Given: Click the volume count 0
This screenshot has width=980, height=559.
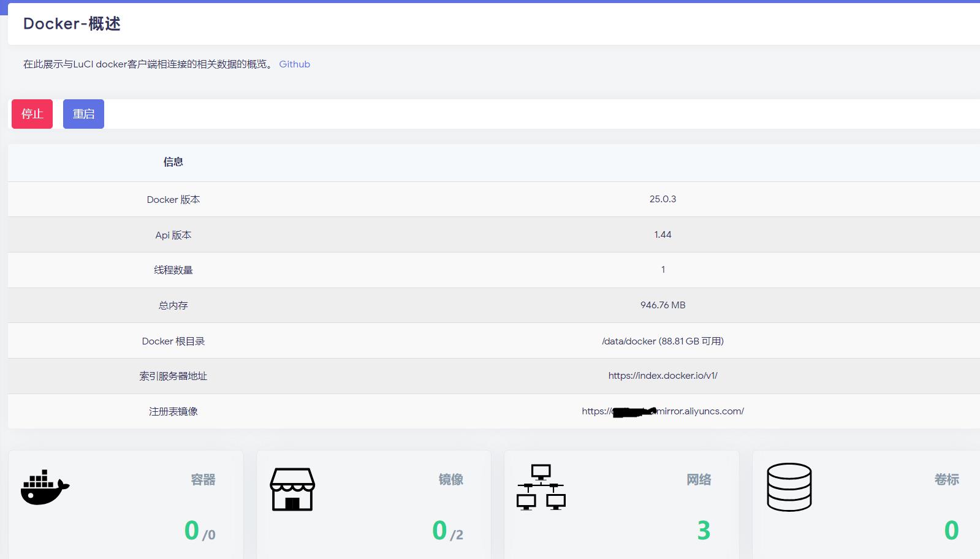Looking at the screenshot, I should (951, 531).
